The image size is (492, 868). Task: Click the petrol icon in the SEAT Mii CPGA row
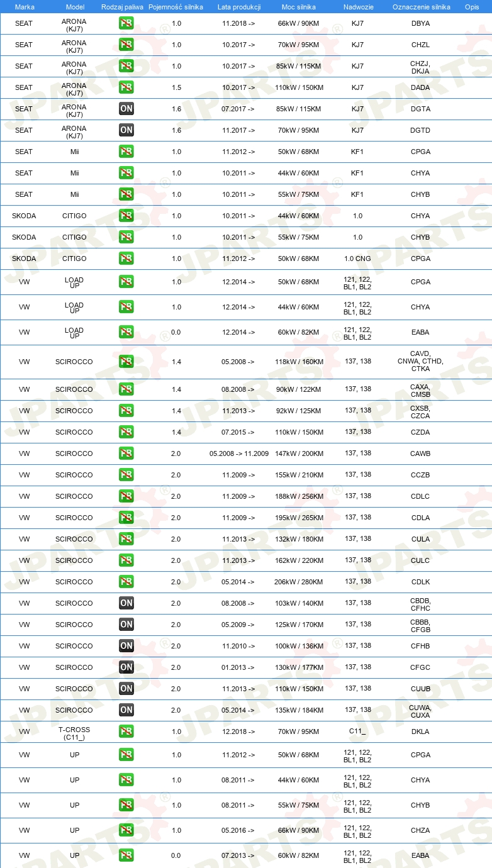(x=126, y=152)
